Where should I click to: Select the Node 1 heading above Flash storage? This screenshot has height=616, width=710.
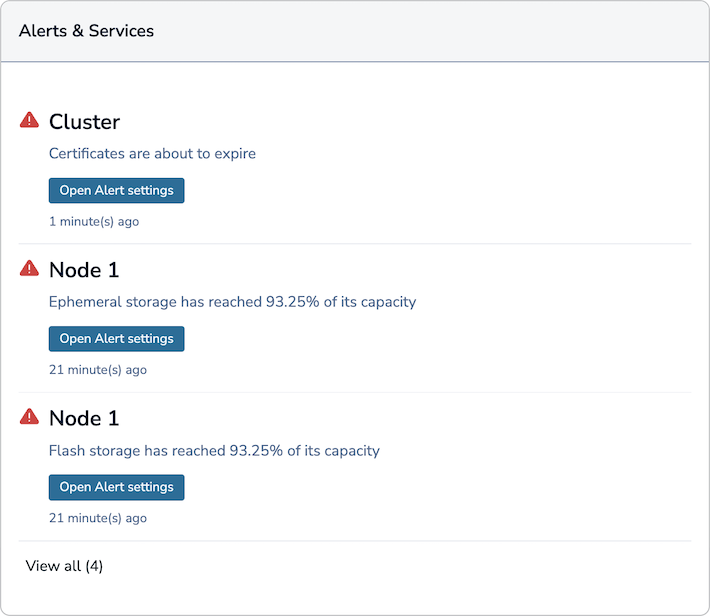coord(84,418)
